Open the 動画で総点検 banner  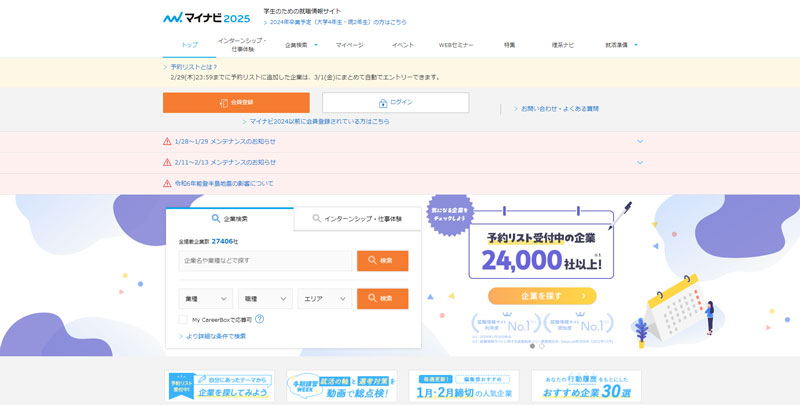[342, 386]
